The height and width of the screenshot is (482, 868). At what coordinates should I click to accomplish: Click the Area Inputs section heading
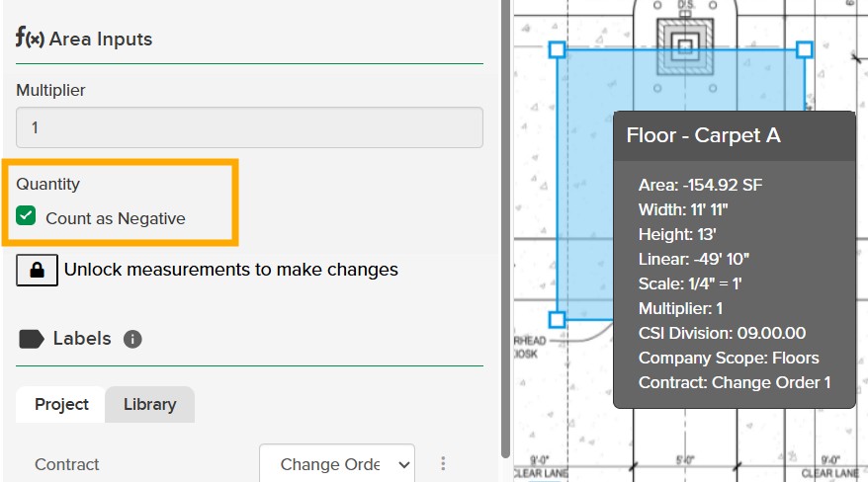tap(101, 40)
